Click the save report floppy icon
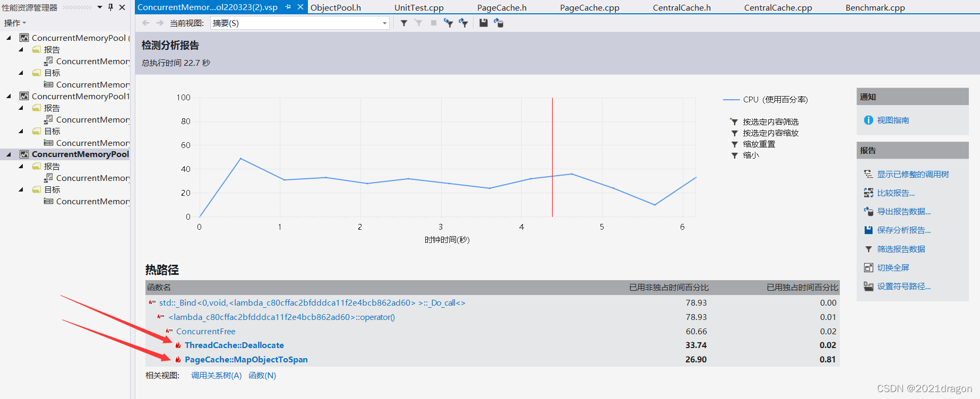 pos(483,23)
